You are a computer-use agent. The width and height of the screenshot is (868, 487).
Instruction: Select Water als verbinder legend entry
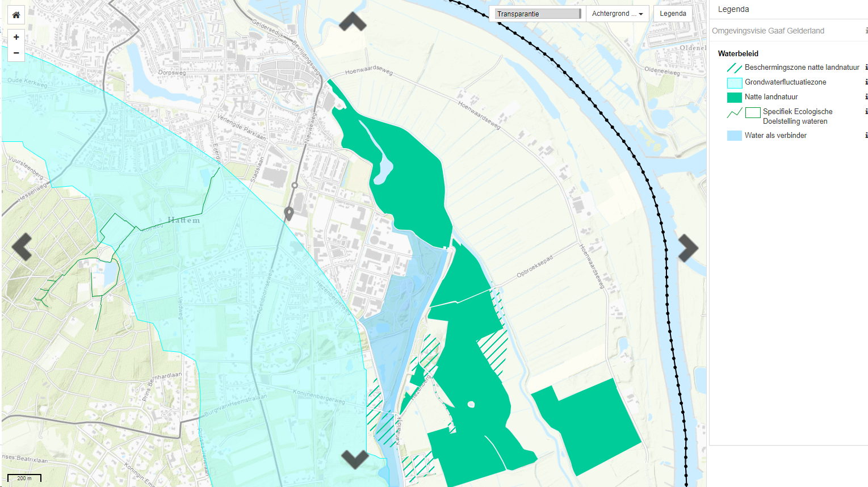coord(775,136)
